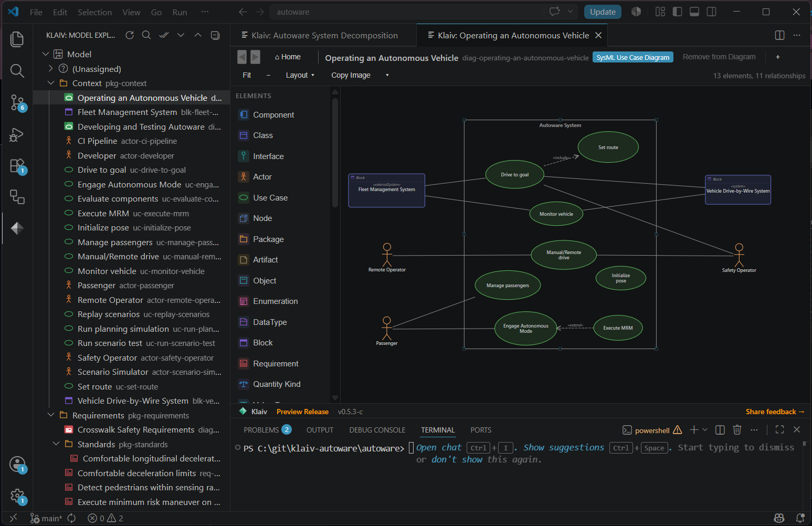The height and width of the screenshot is (526, 812).
Task: Open Crosswalk Safety Requirements in the tree
Action: coord(131,430)
